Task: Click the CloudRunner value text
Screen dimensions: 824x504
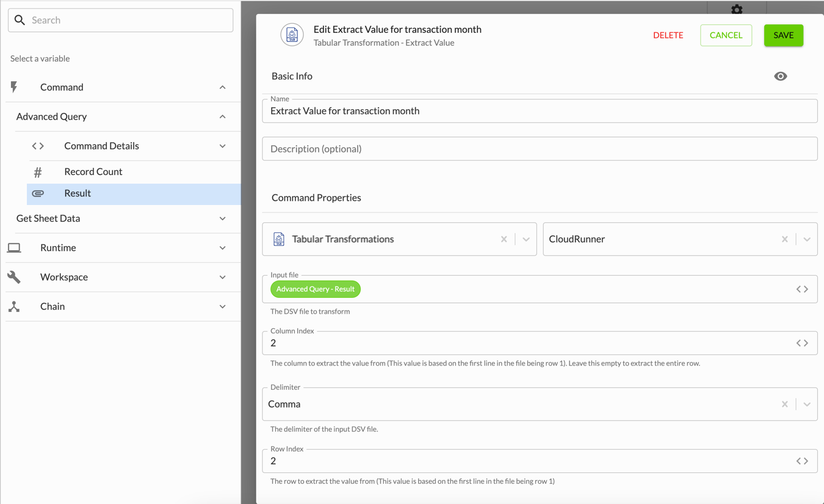Action: [x=577, y=239]
